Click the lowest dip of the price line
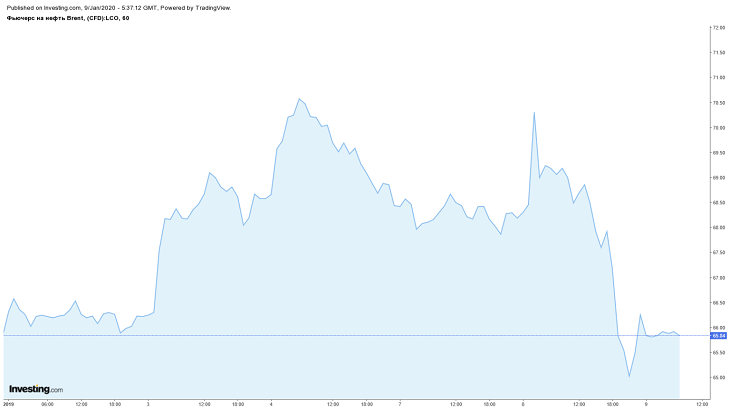The width and height of the screenshot is (730, 410). pyautogui.click(x=629, y=376)
